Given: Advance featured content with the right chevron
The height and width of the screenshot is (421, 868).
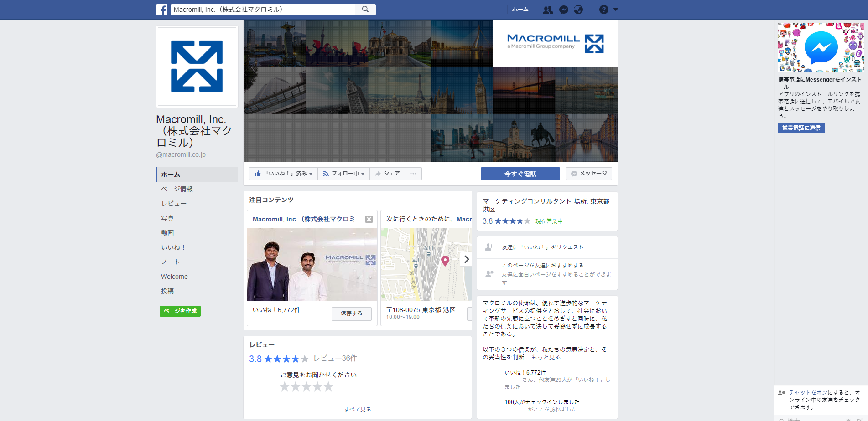Looking at the screenshot, I should pyautogui.click(x=466, y=259).
